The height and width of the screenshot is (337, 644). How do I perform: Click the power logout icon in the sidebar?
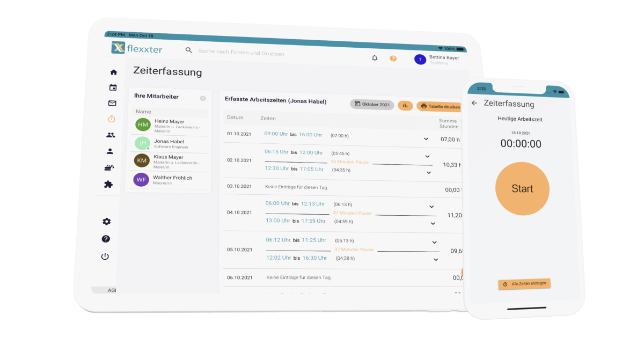coord(105,257)
